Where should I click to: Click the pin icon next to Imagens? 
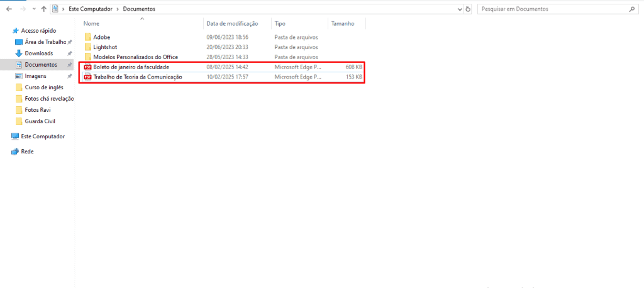coord(70,76)
